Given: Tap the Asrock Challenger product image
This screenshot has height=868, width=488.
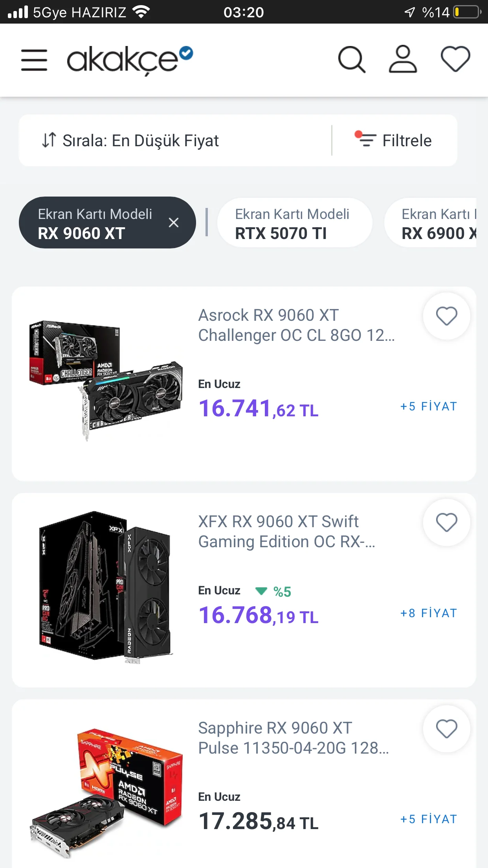Looking at the screenshot, I should point(105,381).
